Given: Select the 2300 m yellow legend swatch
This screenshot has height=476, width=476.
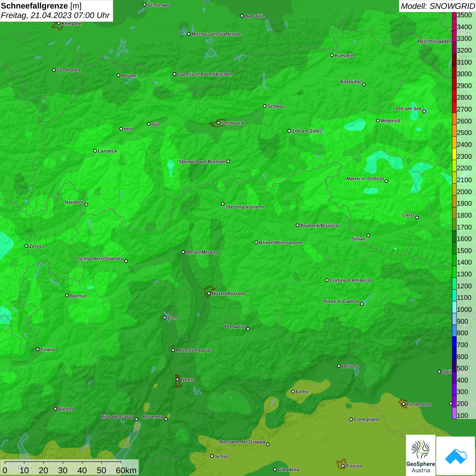Looking at the screenshot, I should [x=454, y=154].
